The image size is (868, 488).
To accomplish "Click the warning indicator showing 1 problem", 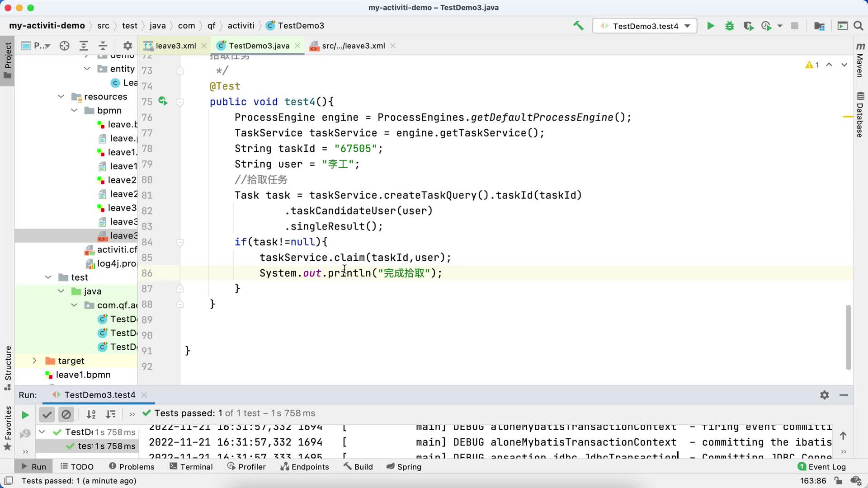I will pyautogui.click(x=812, y=65).
